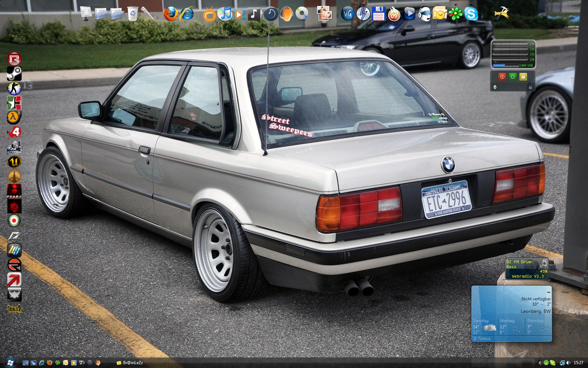588x368 pixels.
Task: Open the Br@inLeZz taskbar window button
Action: (x=140, y=363)
